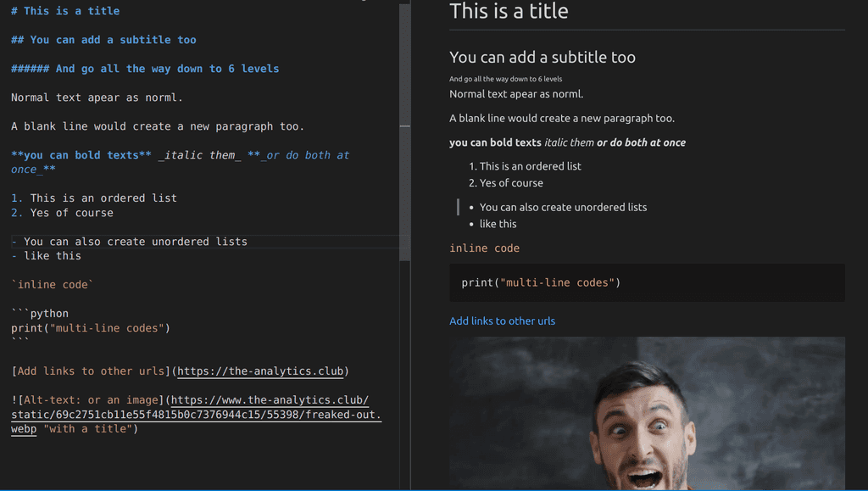Click '- like this' line in editor
The height and width of the screenshot is (491, 868).
46,256
